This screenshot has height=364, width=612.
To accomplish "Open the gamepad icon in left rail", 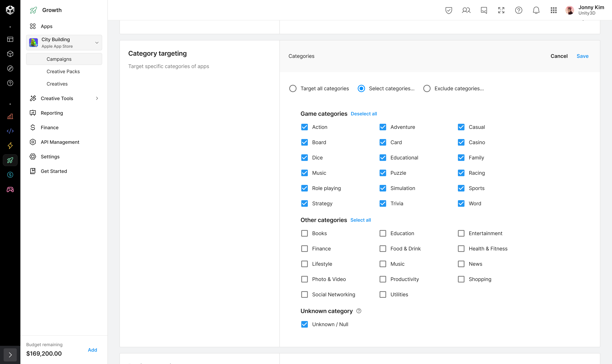I will (10, 189).
